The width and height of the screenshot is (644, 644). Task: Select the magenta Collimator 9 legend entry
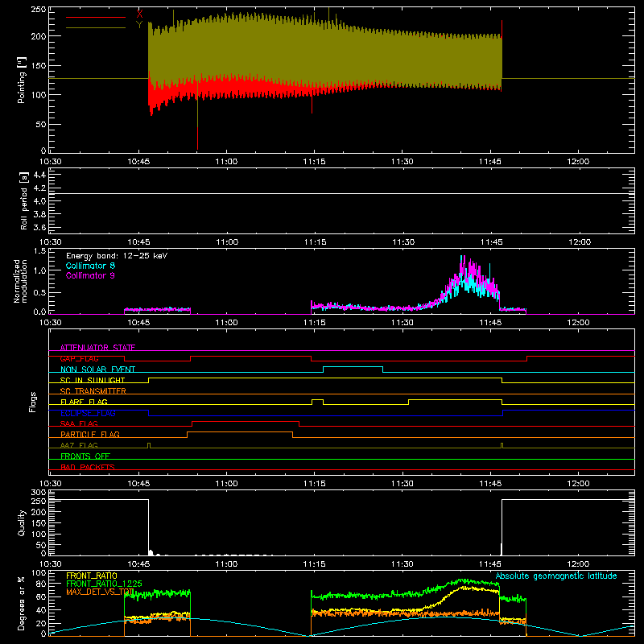click(90, 275)
